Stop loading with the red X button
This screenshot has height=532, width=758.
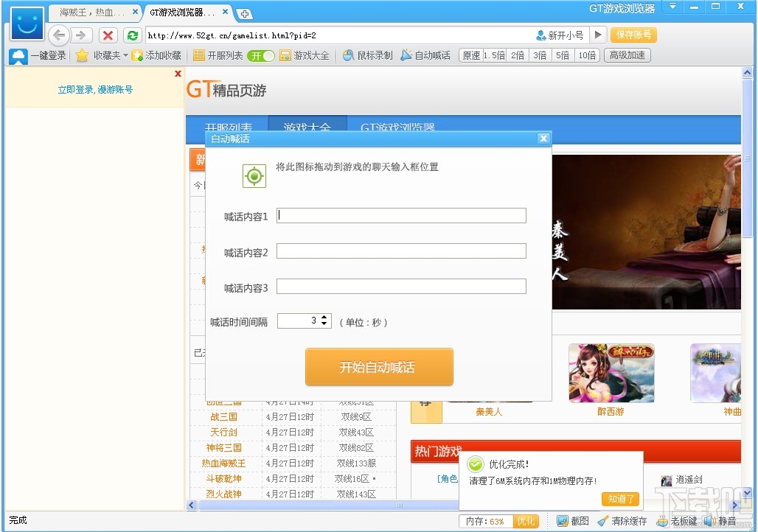point(108,35)
